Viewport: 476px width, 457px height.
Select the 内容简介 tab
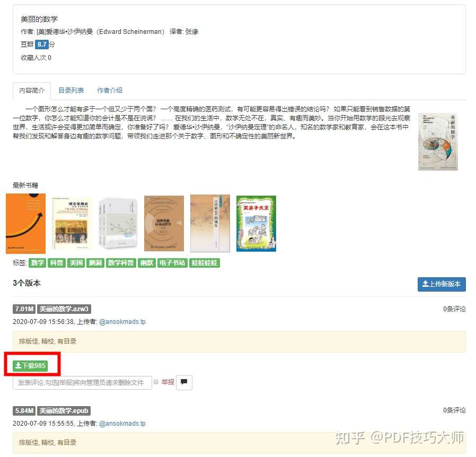pos(32,91)
